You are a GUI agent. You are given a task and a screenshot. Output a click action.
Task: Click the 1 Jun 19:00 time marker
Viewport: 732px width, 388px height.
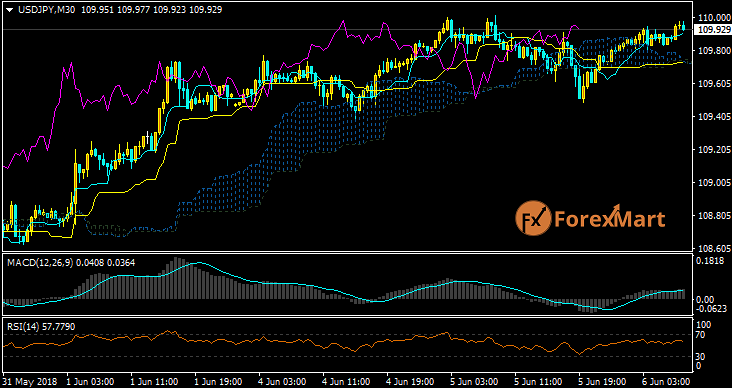[218, 381]
